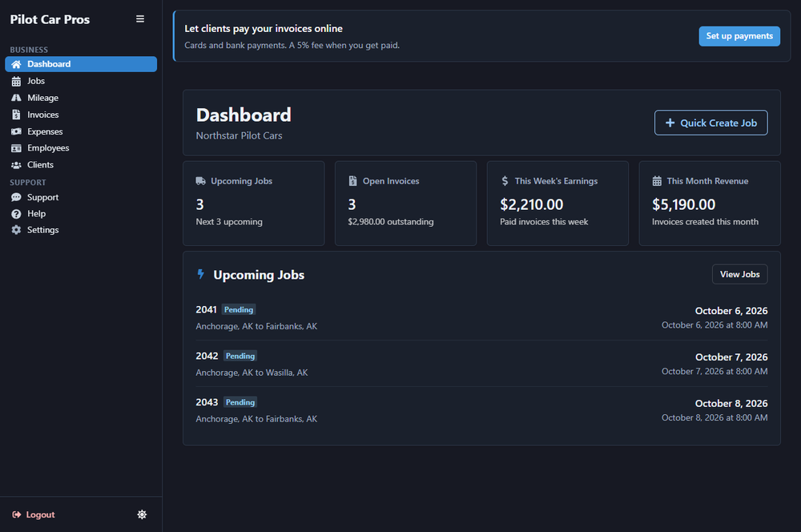Screen dimensions: 801x532
Task: Open job 2042 in Upcoming Jobs
Action: (x=481, y=364)
